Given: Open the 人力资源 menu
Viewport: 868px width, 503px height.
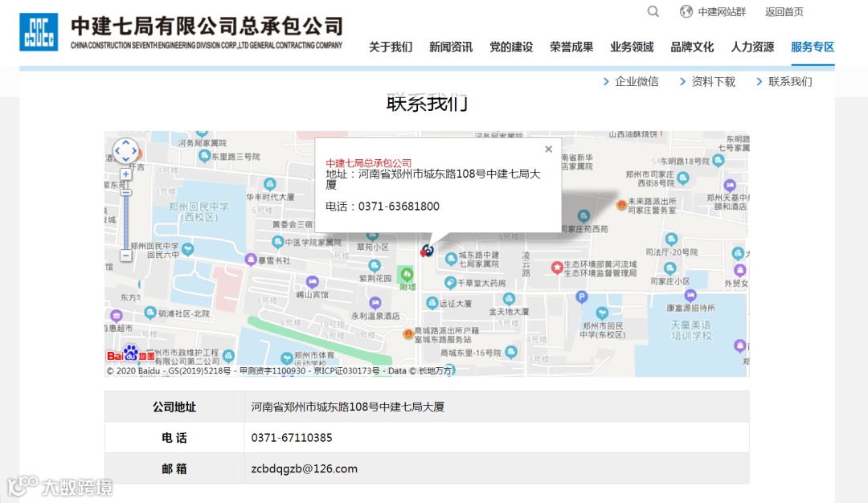Looking at the screenshot, I should click(x=753, y=47).
